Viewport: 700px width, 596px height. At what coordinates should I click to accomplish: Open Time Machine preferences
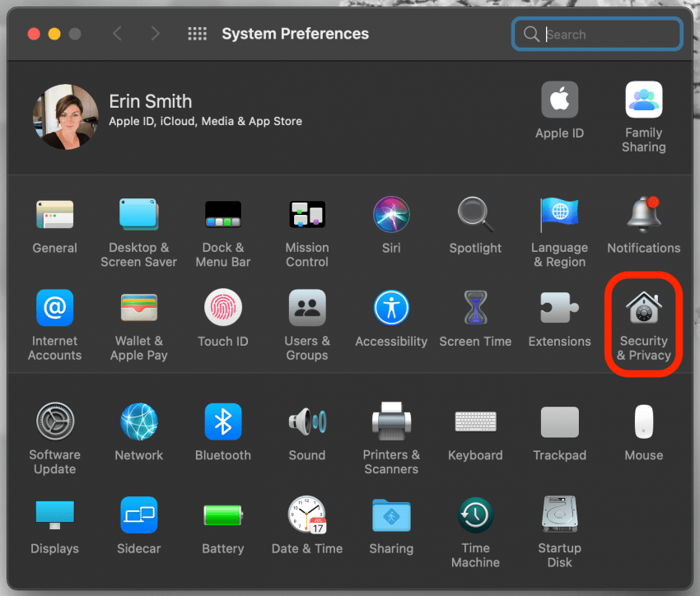[x=475, y=516]
